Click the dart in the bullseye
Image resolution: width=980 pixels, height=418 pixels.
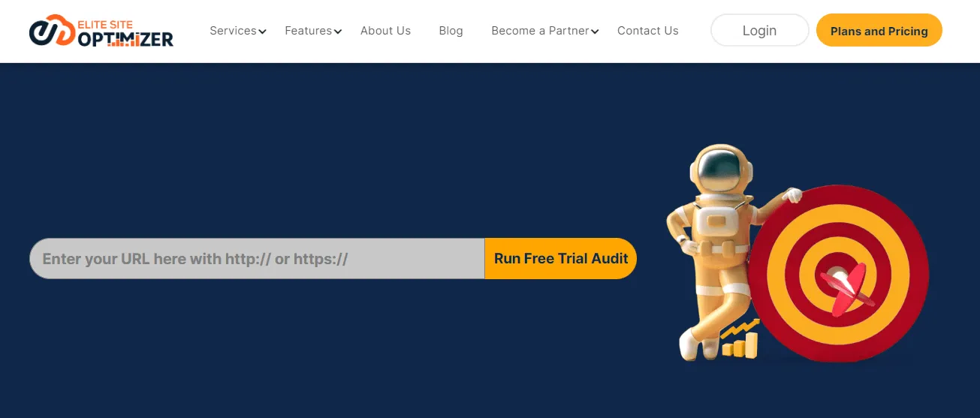846,288
